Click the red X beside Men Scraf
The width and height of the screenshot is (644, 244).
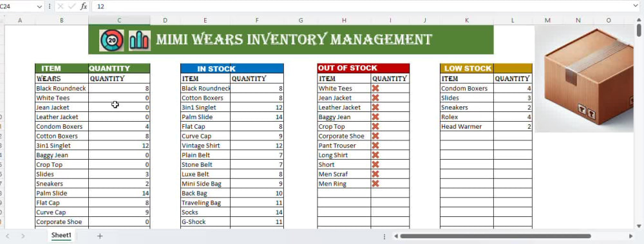[375, 174]
